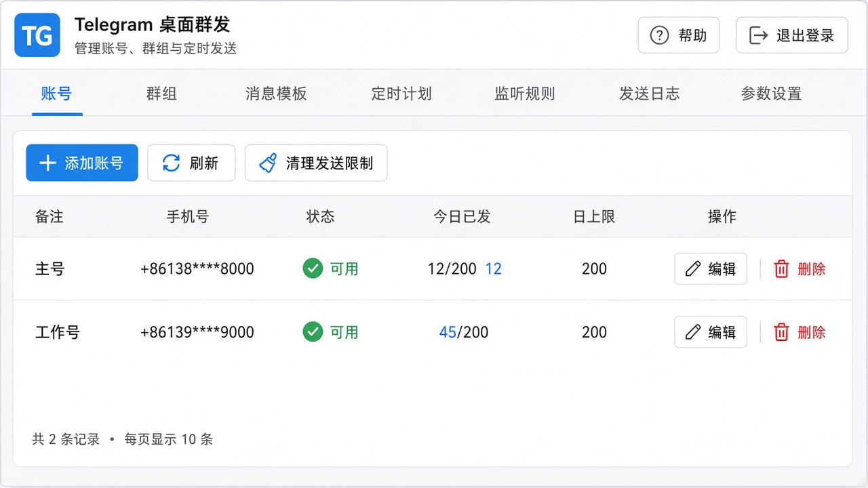Click phone number +86139****9000
Viewport: 868px width, 488px height.
click(197, 332)
